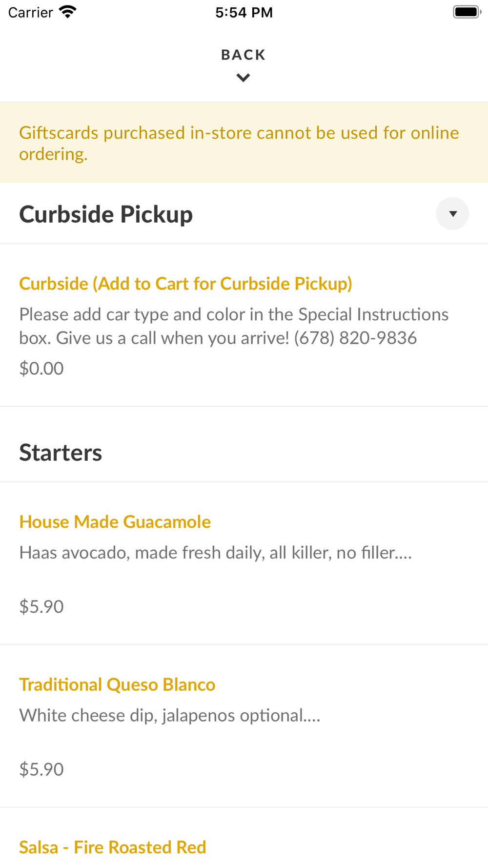Tap the guacamole $5.90 price
488x868 pixels.
(41, 606)
